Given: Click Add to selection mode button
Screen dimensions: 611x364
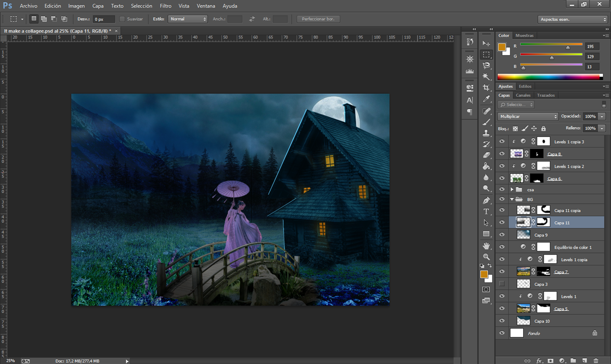Looking at the screenshot, I should [44, 19].
